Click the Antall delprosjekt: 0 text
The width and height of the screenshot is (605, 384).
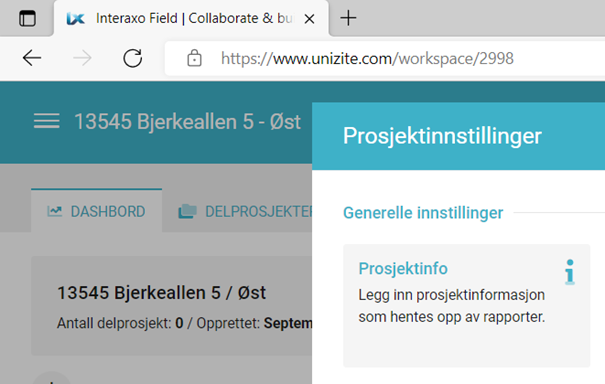click(x=120, y=323)
